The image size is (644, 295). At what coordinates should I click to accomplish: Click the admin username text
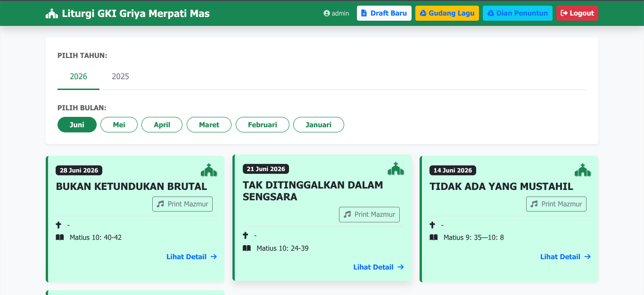340,13
